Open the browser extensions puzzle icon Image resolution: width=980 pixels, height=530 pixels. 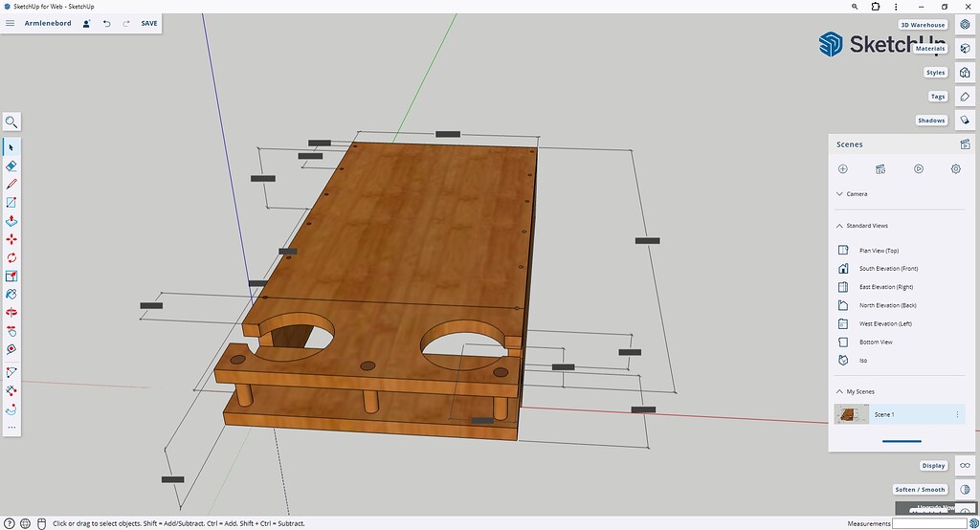point(875,7)
